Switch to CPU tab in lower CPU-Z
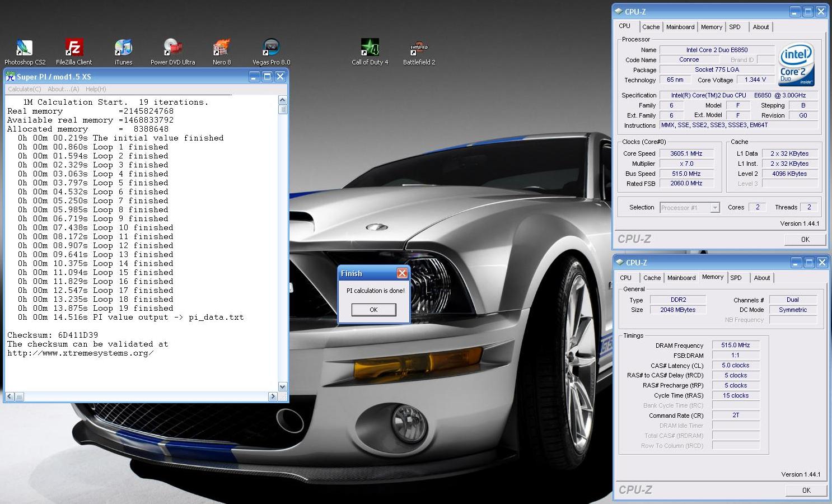This screenshot has width=832, height=504. pyautogui.click(x=626, y=278)
